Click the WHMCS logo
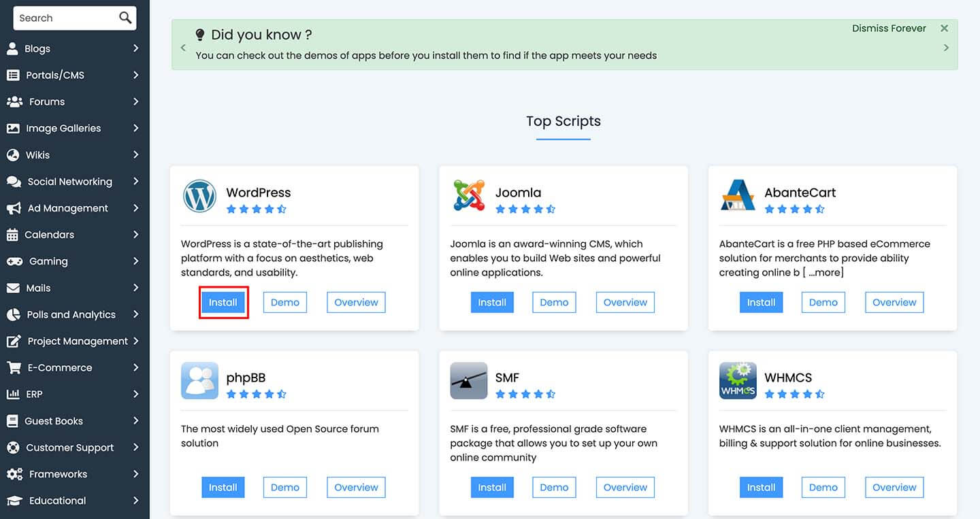Screen dimensions: 980x519 tap(738, 380)
